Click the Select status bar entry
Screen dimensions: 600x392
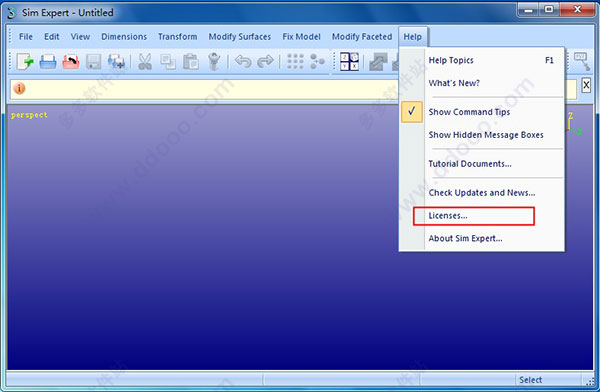coord(530,380)
